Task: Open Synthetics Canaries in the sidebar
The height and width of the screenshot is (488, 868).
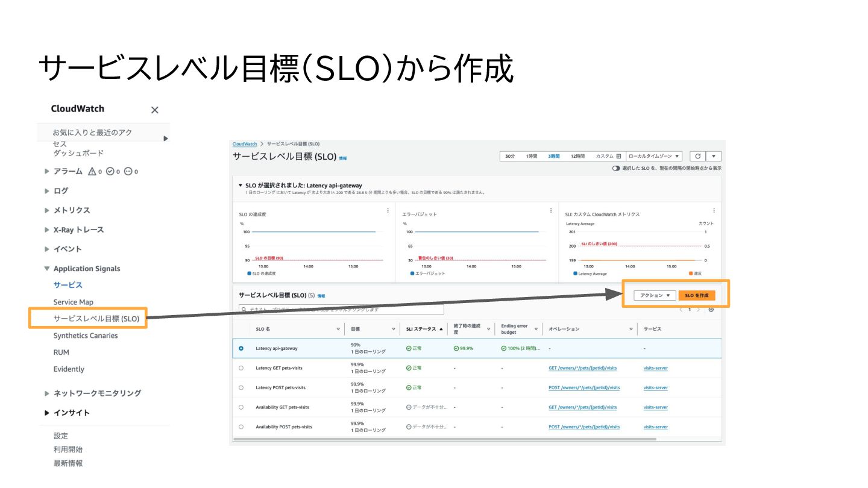Action: pos(86,336)
